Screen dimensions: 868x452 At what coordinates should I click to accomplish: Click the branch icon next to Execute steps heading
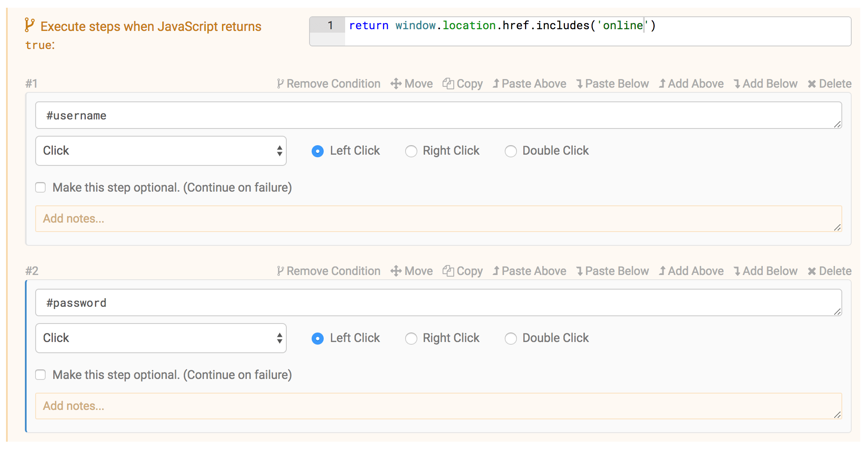[29, 24]
